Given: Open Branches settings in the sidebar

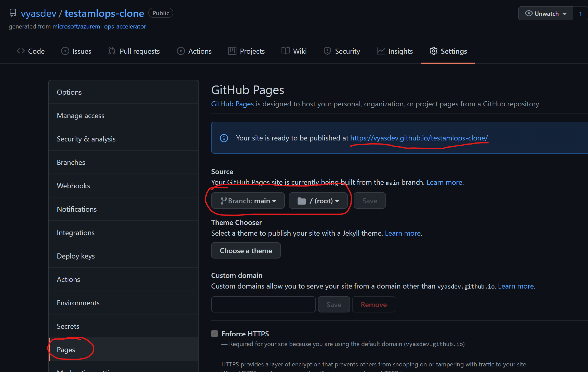Looking at the screenshot, I should pos(124,162).
